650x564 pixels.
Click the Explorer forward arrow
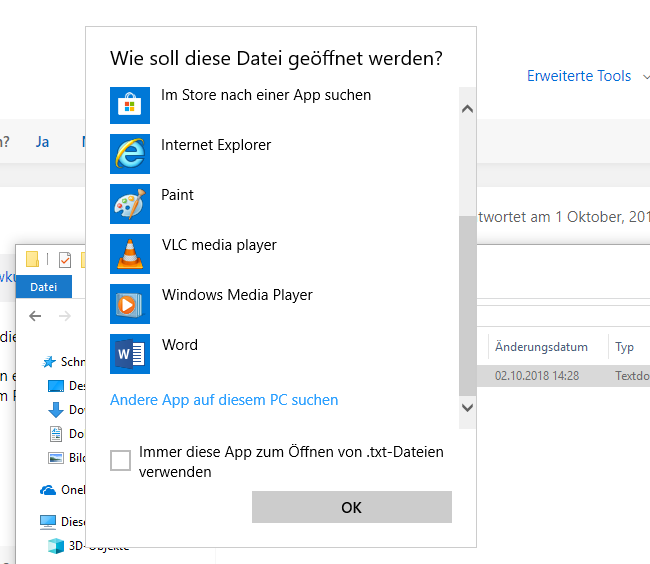(x=65, y=316)
